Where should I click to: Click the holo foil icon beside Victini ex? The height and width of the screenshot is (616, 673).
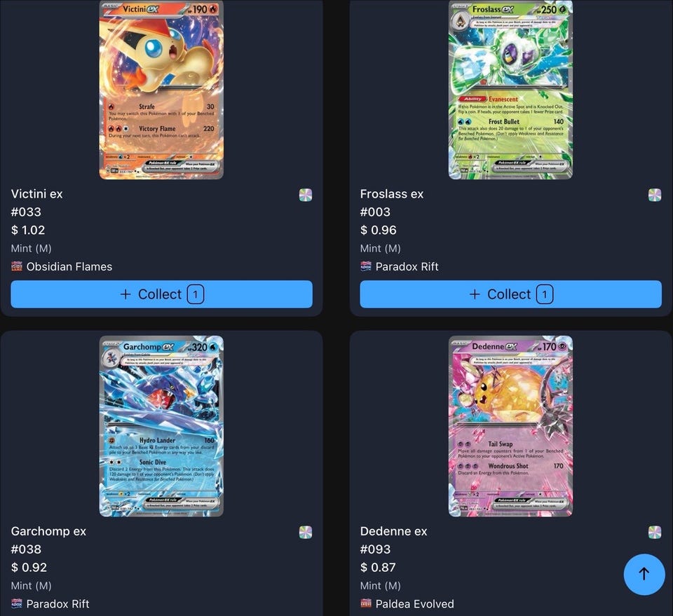click(x=306, y=195)
